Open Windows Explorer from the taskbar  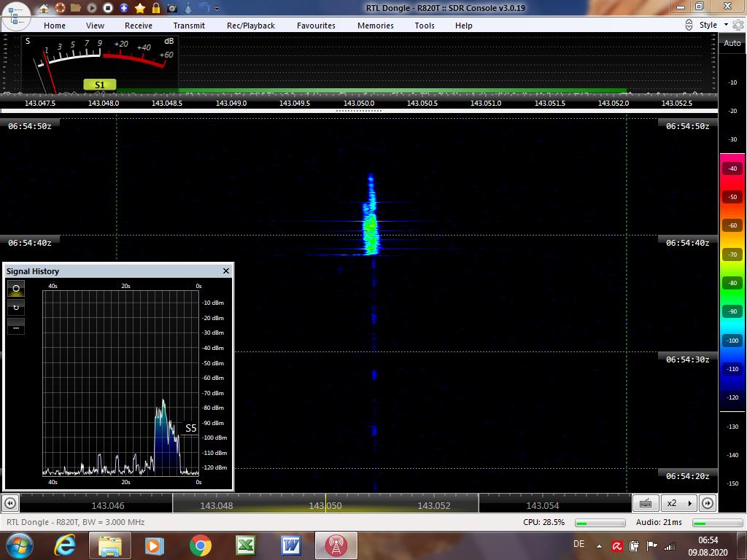[109, 545]
